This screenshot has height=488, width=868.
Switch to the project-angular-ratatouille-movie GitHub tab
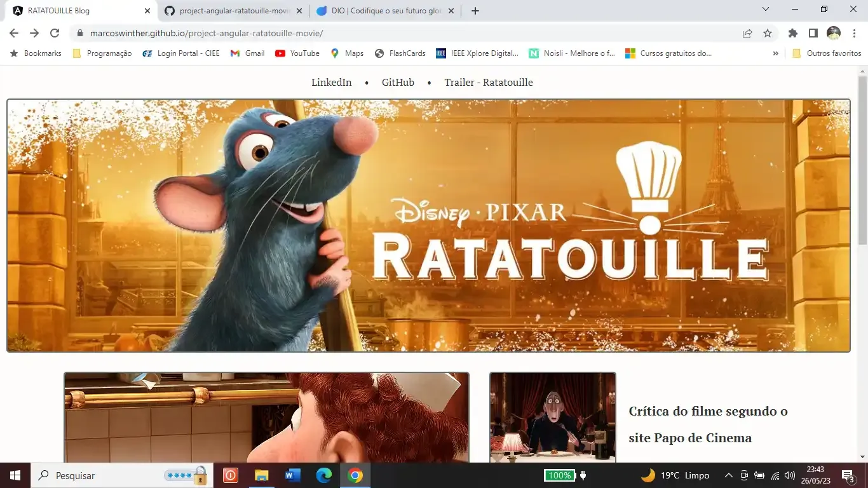(233, 11)
